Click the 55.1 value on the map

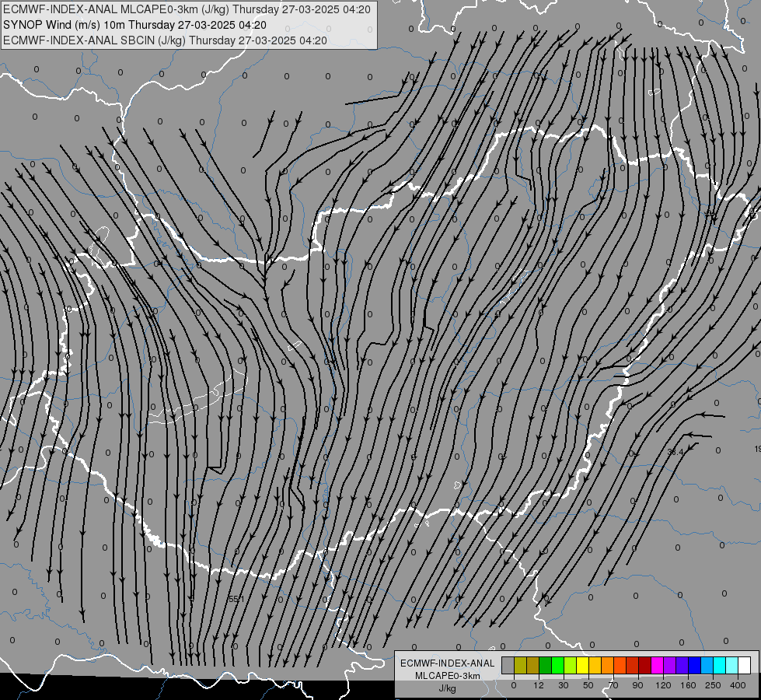(x=236, y=600)
